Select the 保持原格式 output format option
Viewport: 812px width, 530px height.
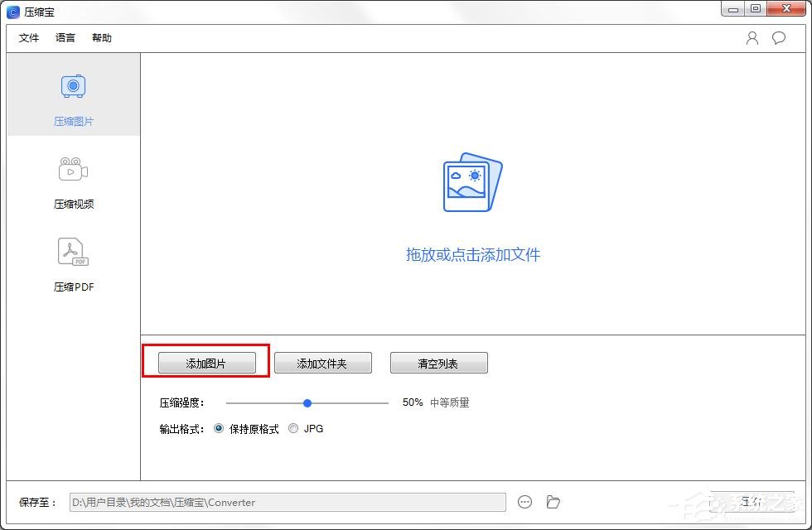click(219, 428)
